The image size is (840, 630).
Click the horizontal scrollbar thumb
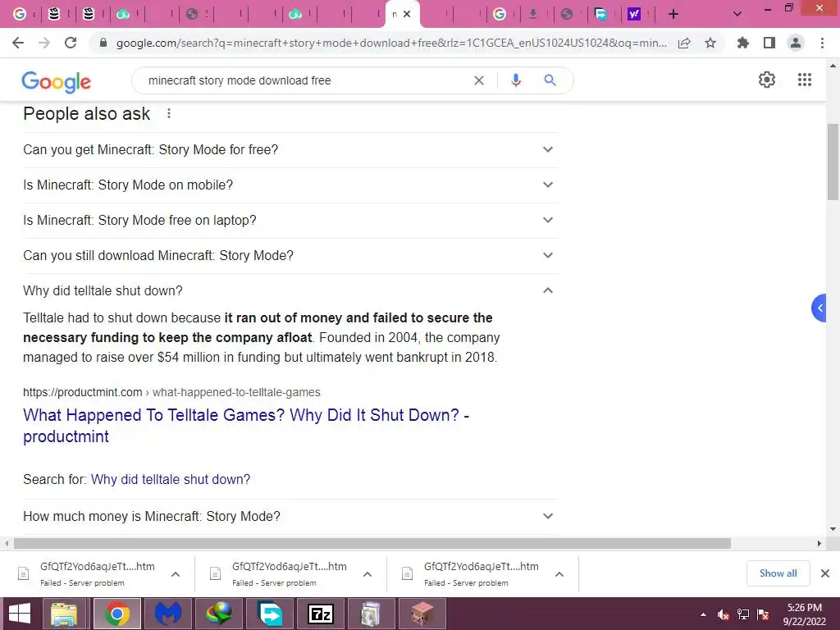click(x=372, y=543)
